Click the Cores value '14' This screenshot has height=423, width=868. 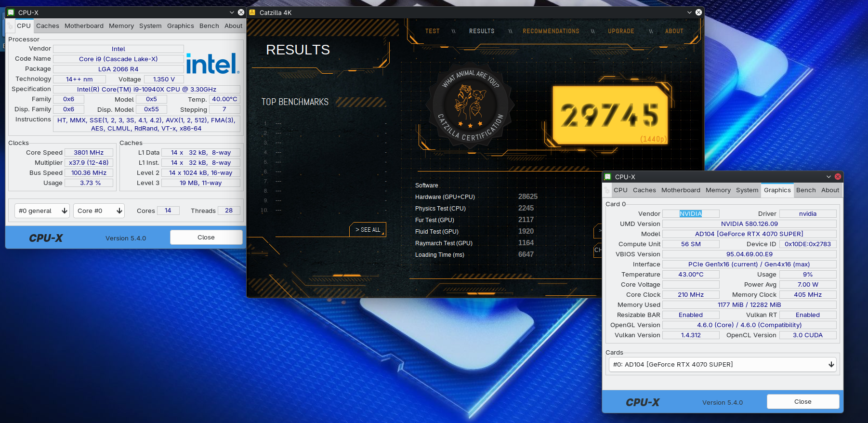tap(168, 211)
